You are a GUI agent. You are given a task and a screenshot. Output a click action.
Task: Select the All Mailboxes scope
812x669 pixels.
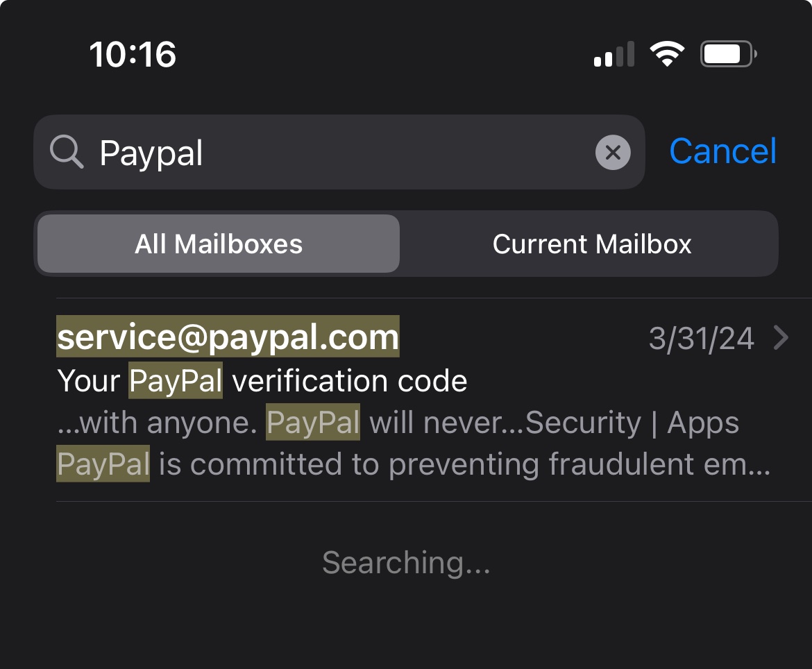[219, 244]
